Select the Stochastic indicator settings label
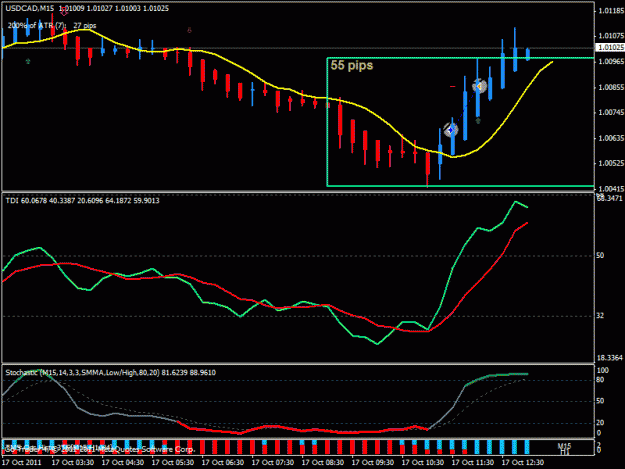This screenshot has width=625, height=469. click(110, 373)
